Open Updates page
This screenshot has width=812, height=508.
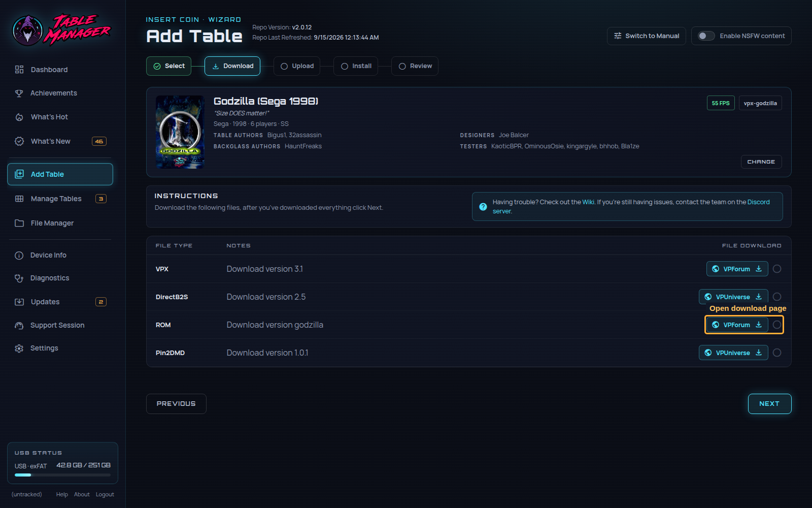[60, 302]
